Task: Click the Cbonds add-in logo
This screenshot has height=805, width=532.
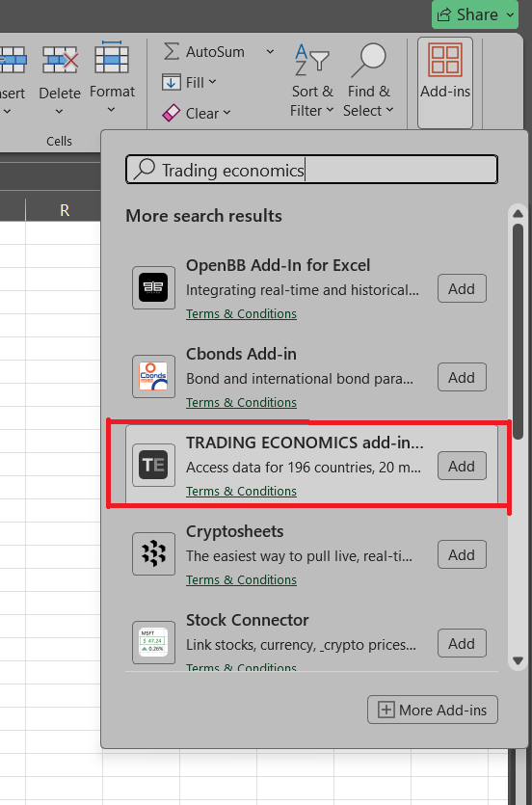Action: click(x=153, y=376)
